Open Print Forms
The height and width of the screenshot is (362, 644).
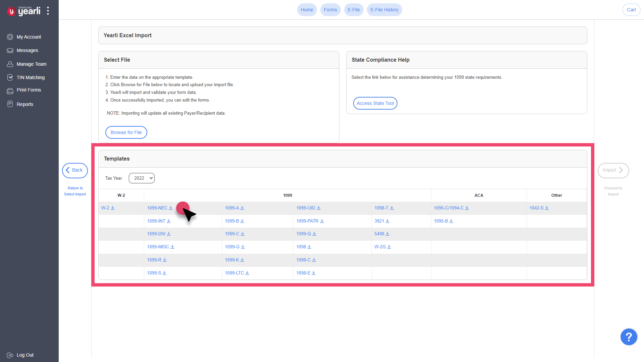29,90
